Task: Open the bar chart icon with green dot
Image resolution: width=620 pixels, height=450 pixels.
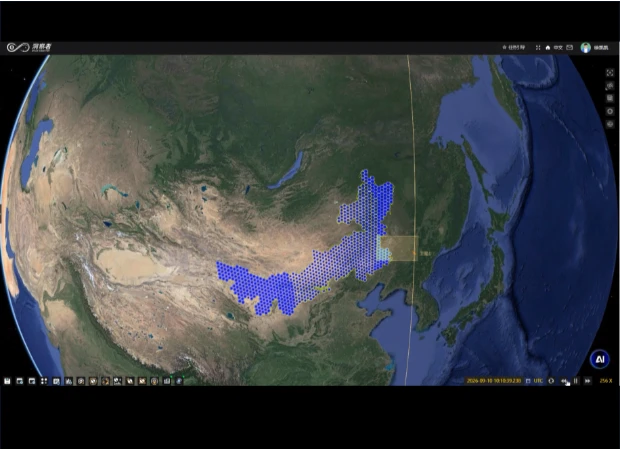Action: tap(167, 381)
